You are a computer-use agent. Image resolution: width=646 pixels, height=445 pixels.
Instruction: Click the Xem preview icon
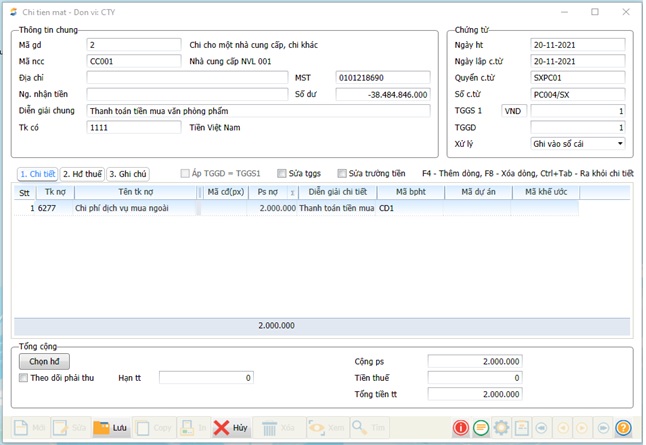pos(328,427)
